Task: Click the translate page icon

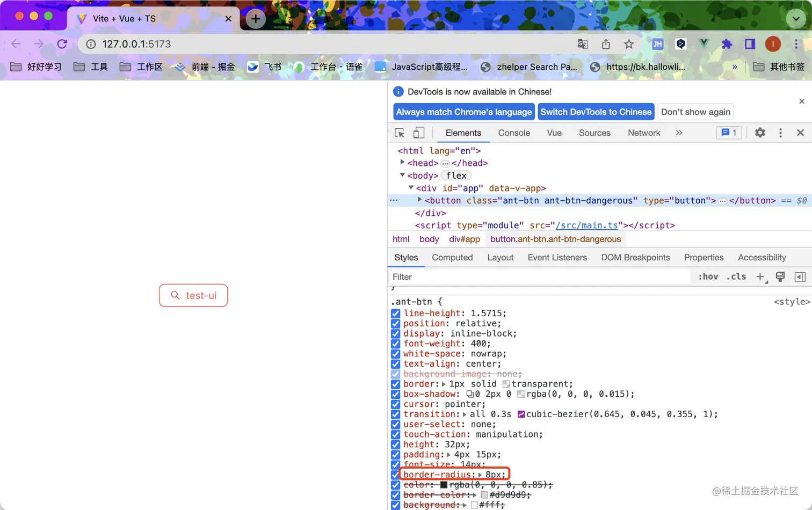Action: pos(583,44)
